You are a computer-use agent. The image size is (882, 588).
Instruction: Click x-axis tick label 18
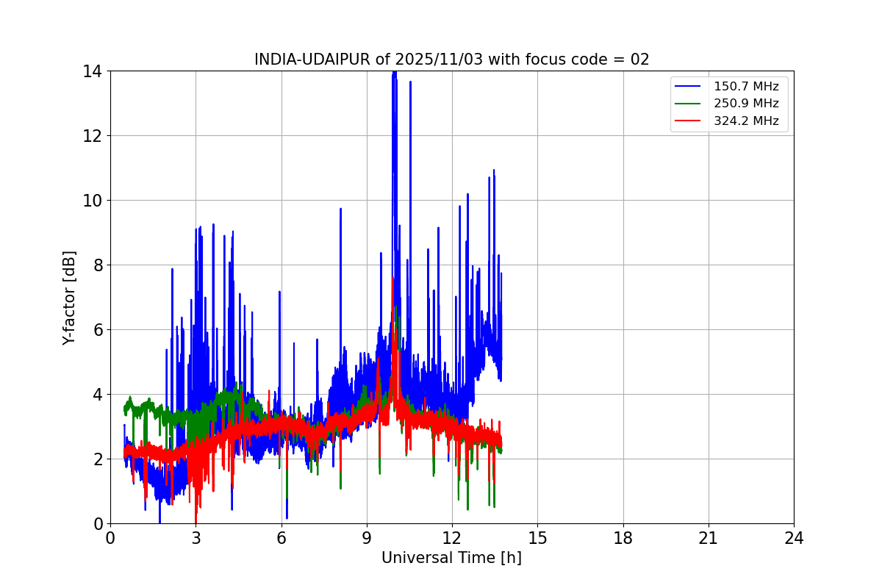(623, 538)
